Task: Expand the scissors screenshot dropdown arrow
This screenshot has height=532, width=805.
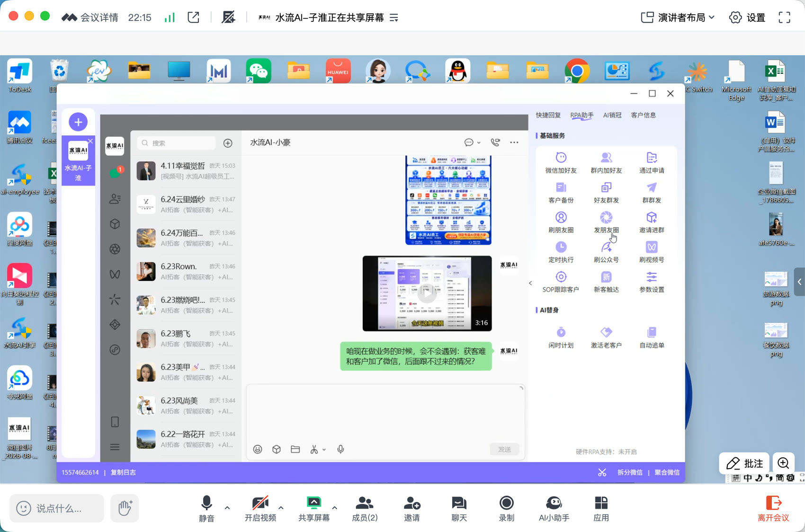Action: (324, 450)
